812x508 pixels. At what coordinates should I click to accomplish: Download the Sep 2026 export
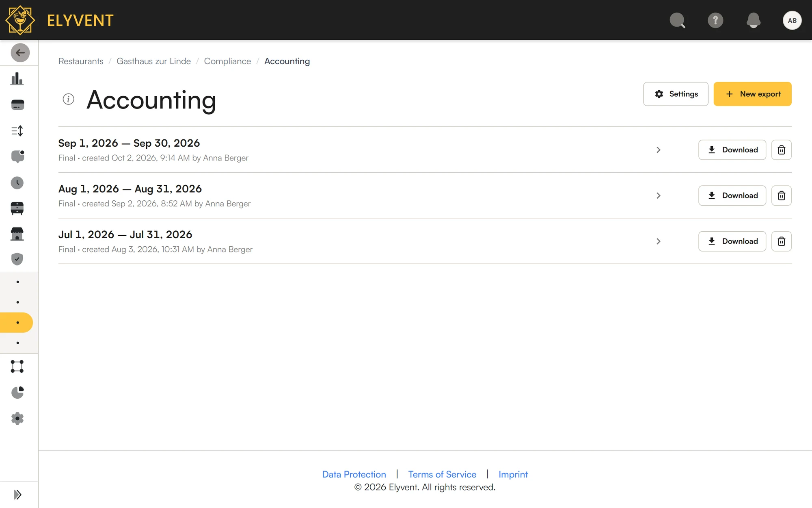732,150
